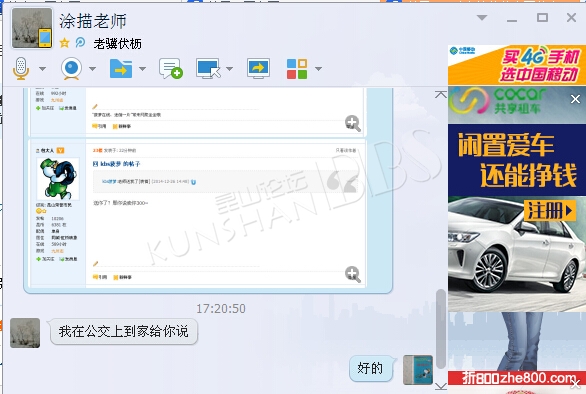586x394 pixels.
Task: Open the send file folder icon
Action: pyautogui.click(x=121, y=68)
